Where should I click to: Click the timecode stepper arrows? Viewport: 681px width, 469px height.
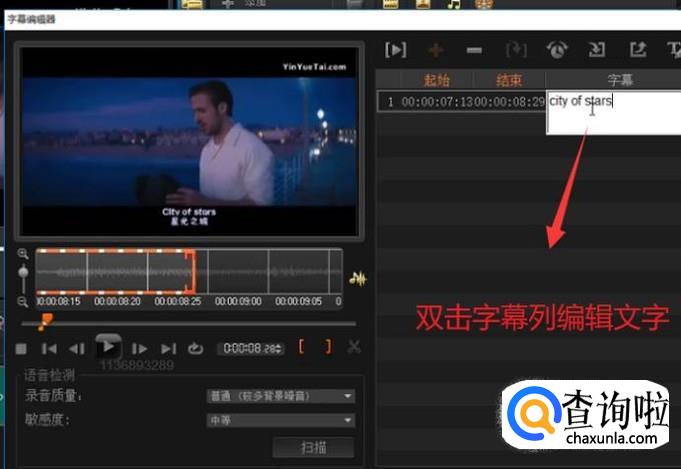click(x=279, y=348)
